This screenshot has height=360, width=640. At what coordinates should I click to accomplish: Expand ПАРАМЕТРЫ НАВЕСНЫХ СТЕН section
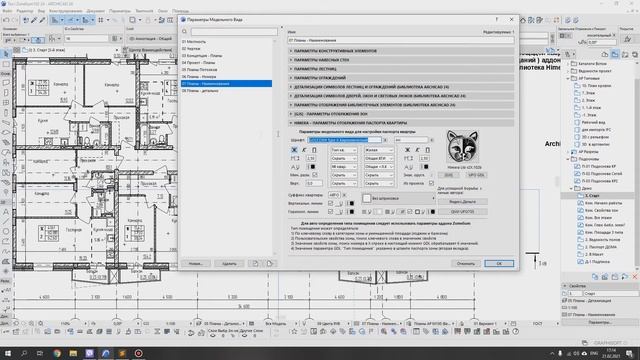tap(401, 60)
